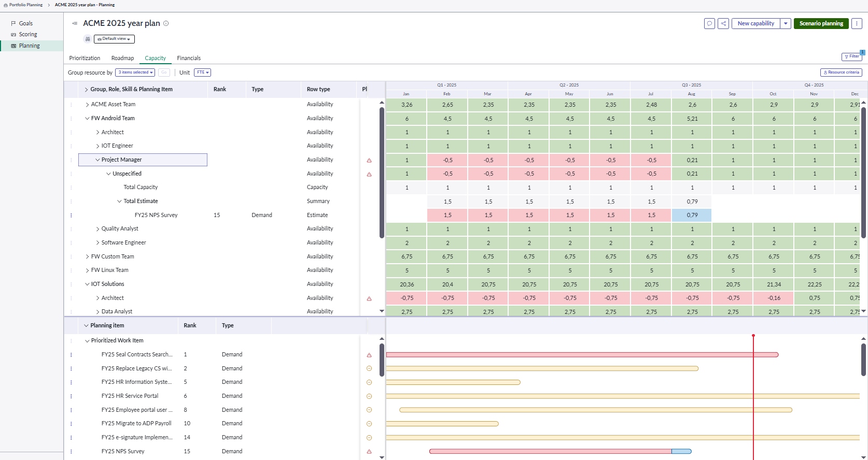Click the status circle for FY25 HR Service Portal

(x=369, y=396)
